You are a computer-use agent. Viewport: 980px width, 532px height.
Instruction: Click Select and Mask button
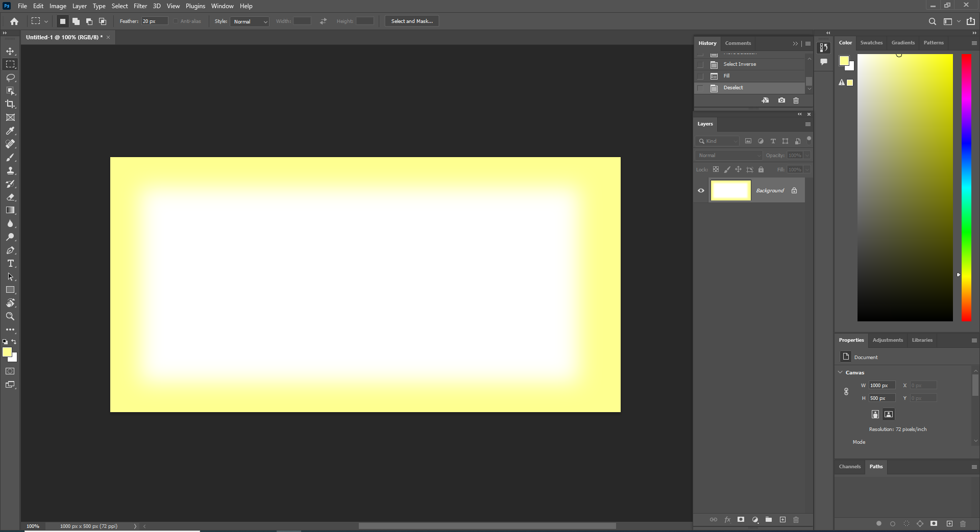coord(412,21)
